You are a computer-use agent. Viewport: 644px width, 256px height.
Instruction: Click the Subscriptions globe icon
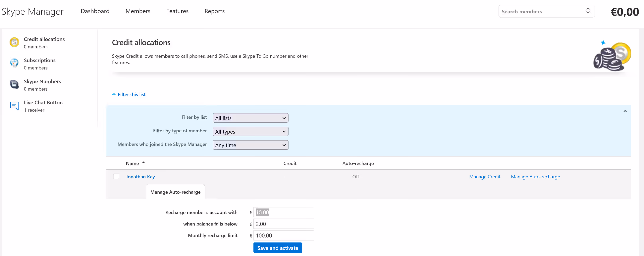(x=14, y=63)
